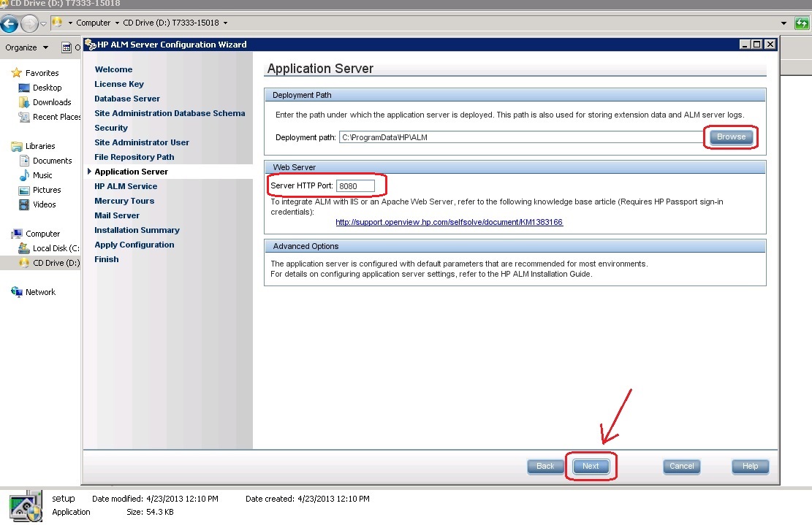Click the Deployment path text field

click(x=522, y=137)
